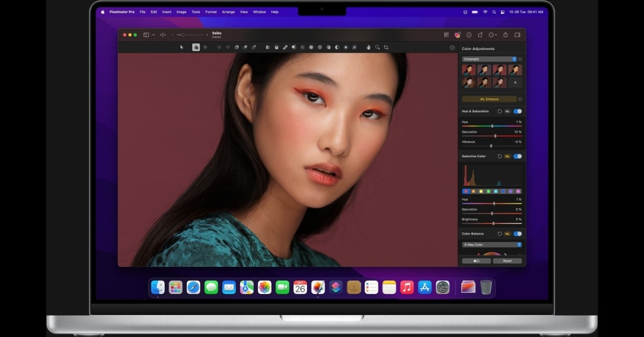The width and height of the screenshot is (644, 337).
Task: Click the Vibrance slider
Action: pyautogui.click(x=492, y=146)
